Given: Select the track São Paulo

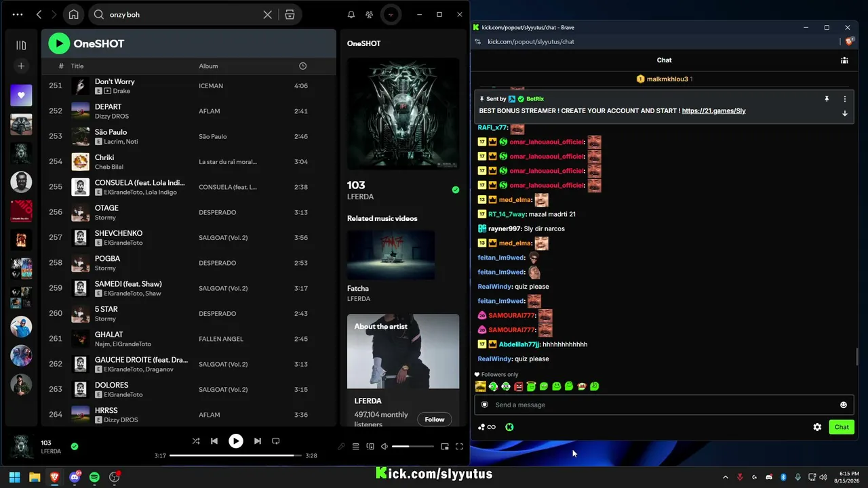Looking at the screenshot, I should point(111,132).
